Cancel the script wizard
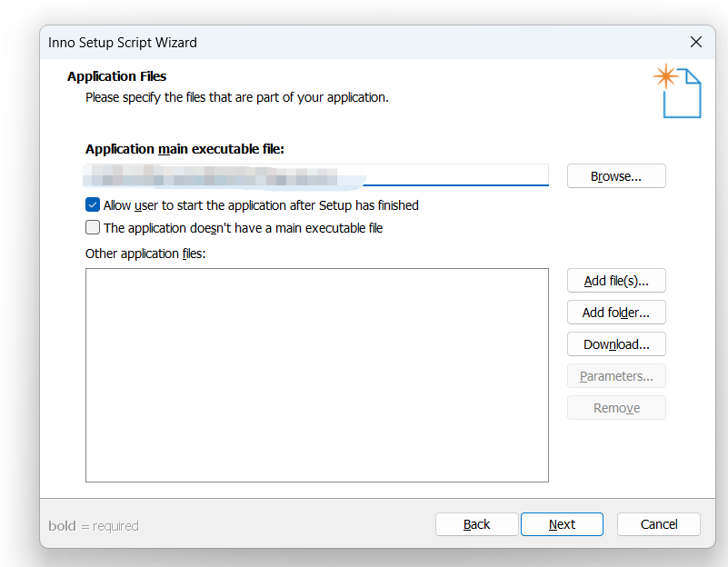728x567 pixels. coord(658,524)
